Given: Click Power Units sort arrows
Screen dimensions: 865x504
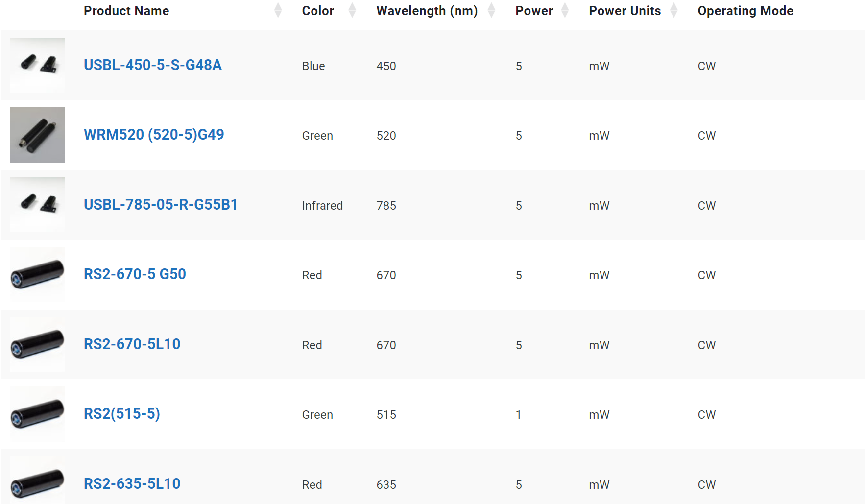Looking at the screenshot, I should pyautogui.click(x=674, y=10).
